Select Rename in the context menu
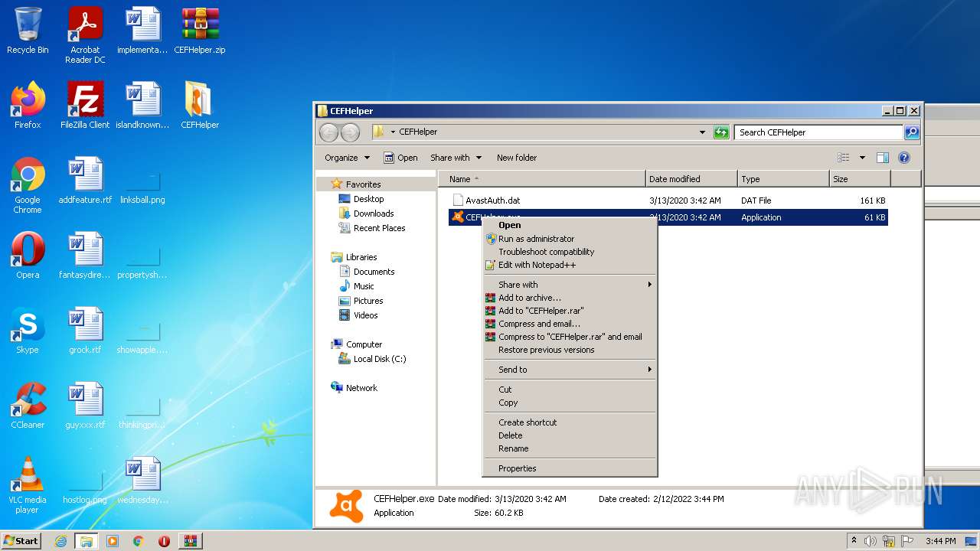The height and width of the screenshot is (551, 980). tap(570, 448)
